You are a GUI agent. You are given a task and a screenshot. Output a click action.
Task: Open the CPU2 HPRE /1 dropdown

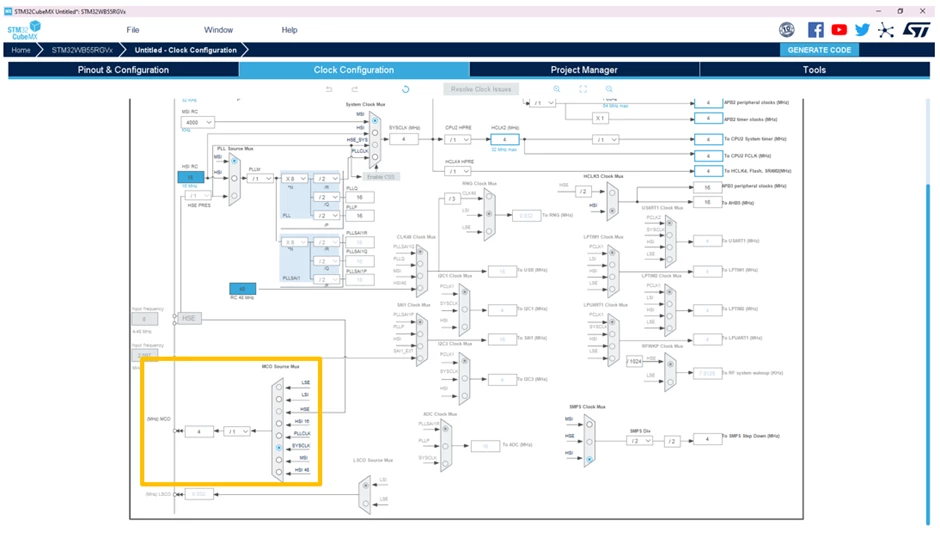(457, 139)
